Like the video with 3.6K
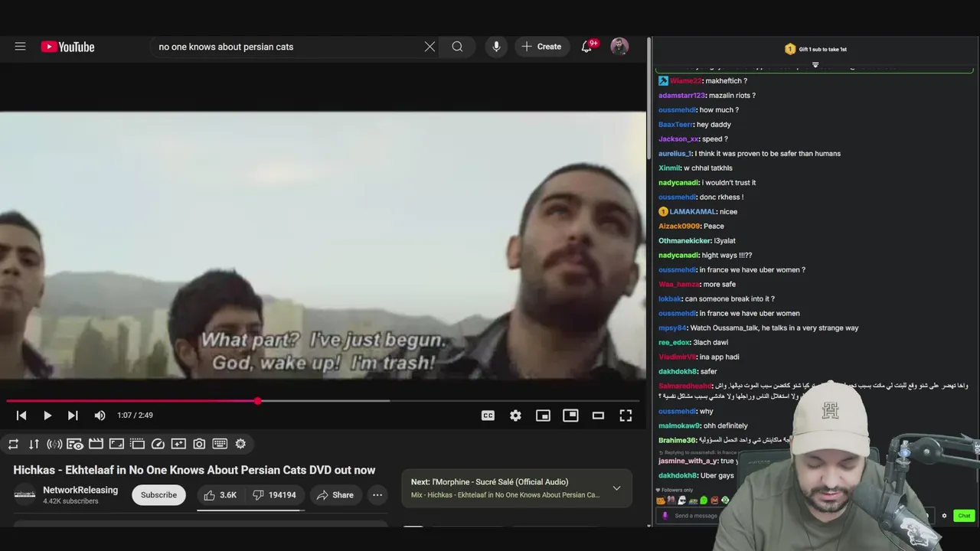Screen dimensions: 980x551 (x=220, y=495)
